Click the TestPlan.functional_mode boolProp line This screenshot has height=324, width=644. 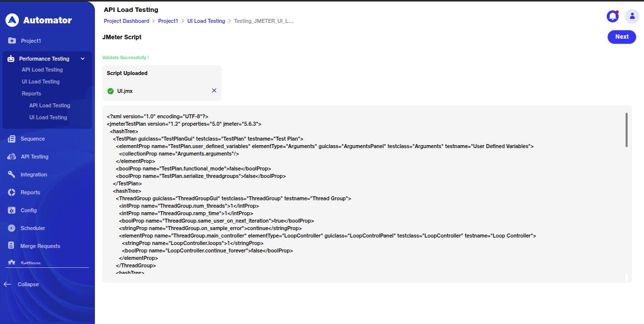tap(193, 169)
